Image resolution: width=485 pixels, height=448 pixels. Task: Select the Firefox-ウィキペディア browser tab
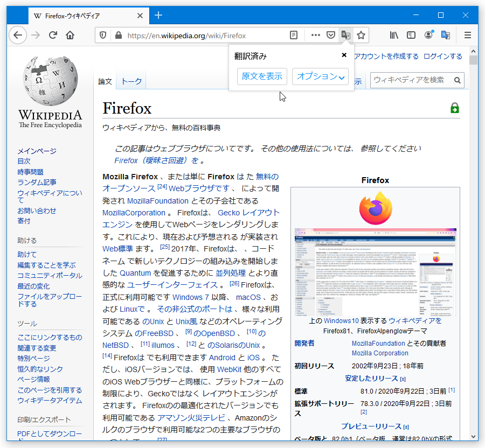[89, 16]
